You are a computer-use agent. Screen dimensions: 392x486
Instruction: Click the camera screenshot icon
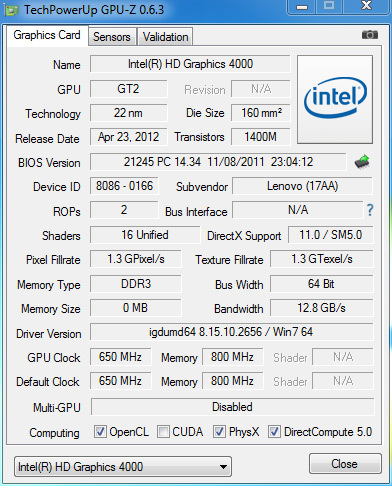pyautogui.click(x=370, y=34)
